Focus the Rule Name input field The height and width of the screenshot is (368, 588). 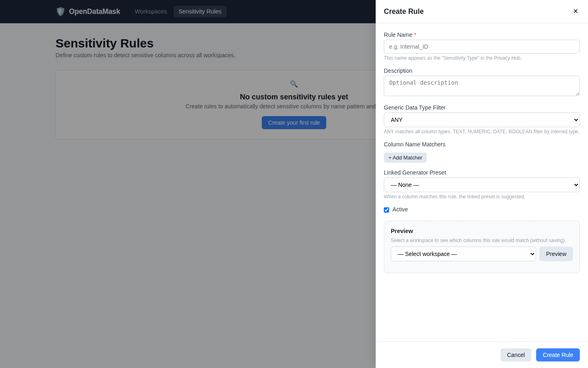click(482, 47)
